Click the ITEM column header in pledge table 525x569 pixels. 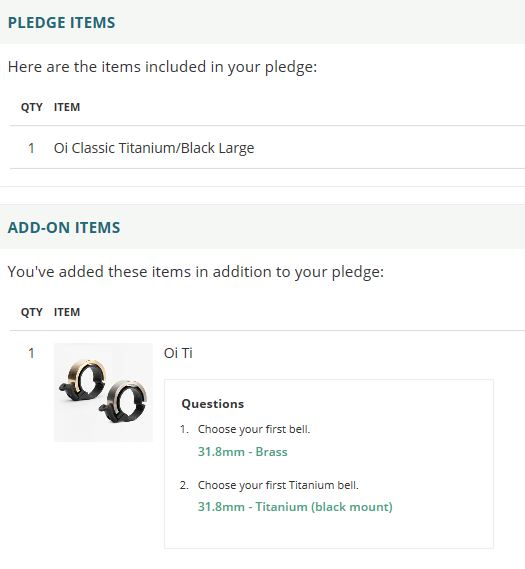[x=67, y=107]
